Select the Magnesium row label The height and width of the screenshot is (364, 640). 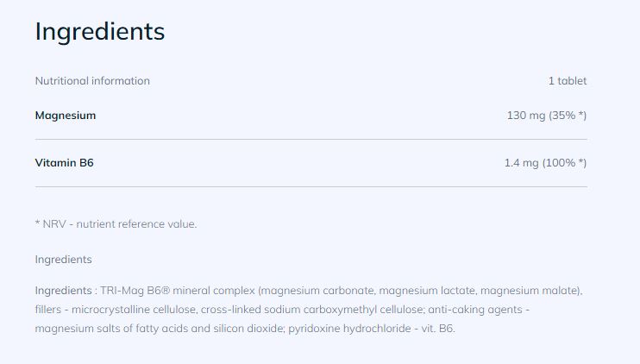pyautogui.click(x=66, y=116)
